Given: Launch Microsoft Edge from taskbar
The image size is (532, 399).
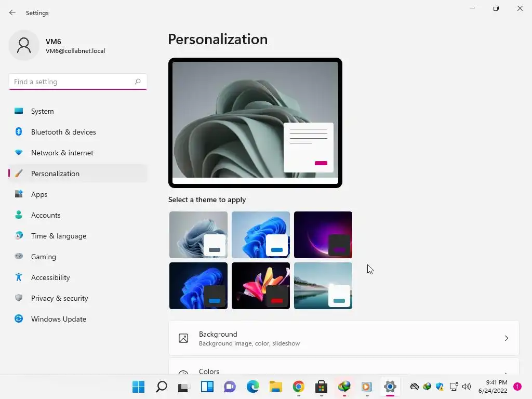Looking at the screenshot, I should tap(253, 387).
